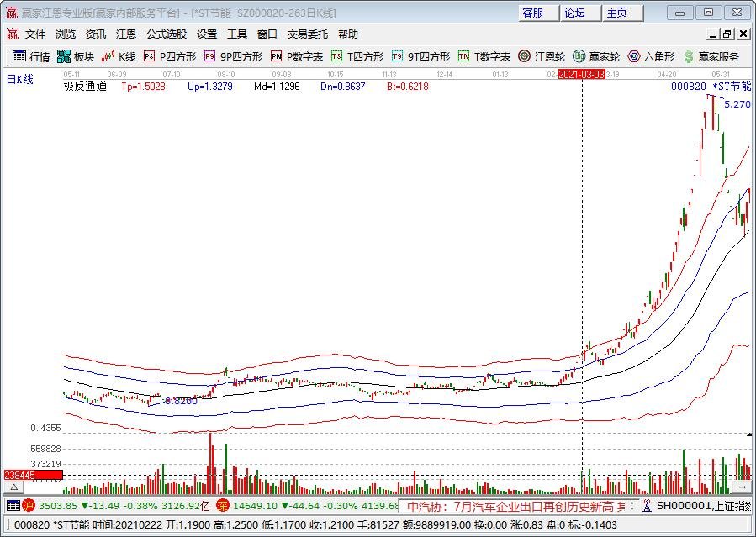
Task: Click the Up=1.3279 value
Action: [x=210, y=87]
